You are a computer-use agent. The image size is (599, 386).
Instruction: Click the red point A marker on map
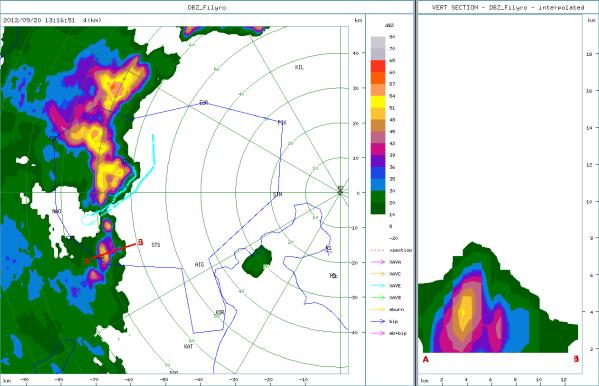click(87, 262)
